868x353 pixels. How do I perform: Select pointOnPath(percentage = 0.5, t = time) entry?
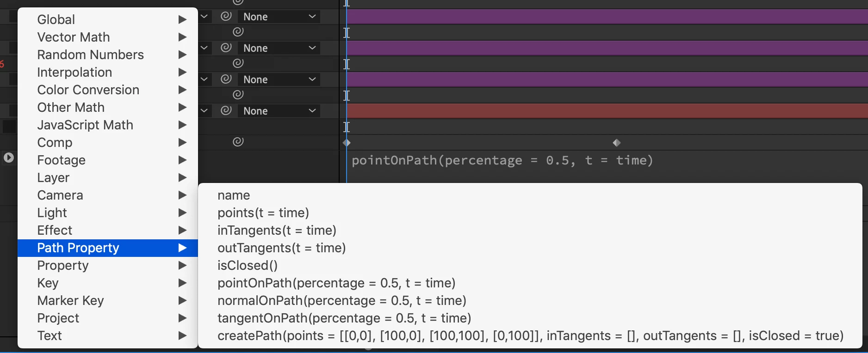pos(336,283)
